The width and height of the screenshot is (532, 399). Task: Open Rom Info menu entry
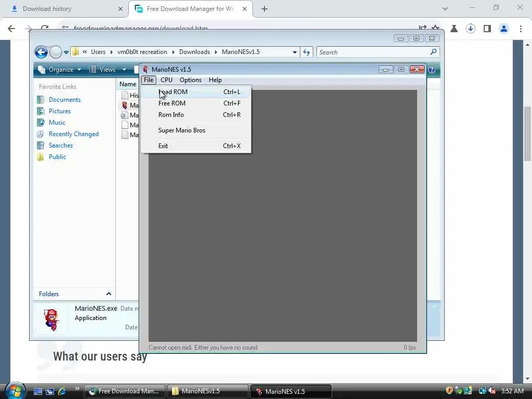click(x=196, y=115)
